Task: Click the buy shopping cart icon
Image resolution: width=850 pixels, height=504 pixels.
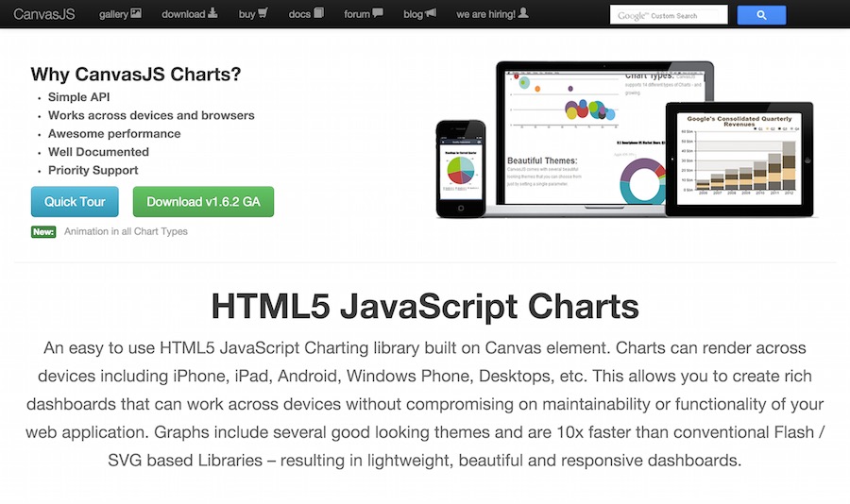Action: pos(263,13)
